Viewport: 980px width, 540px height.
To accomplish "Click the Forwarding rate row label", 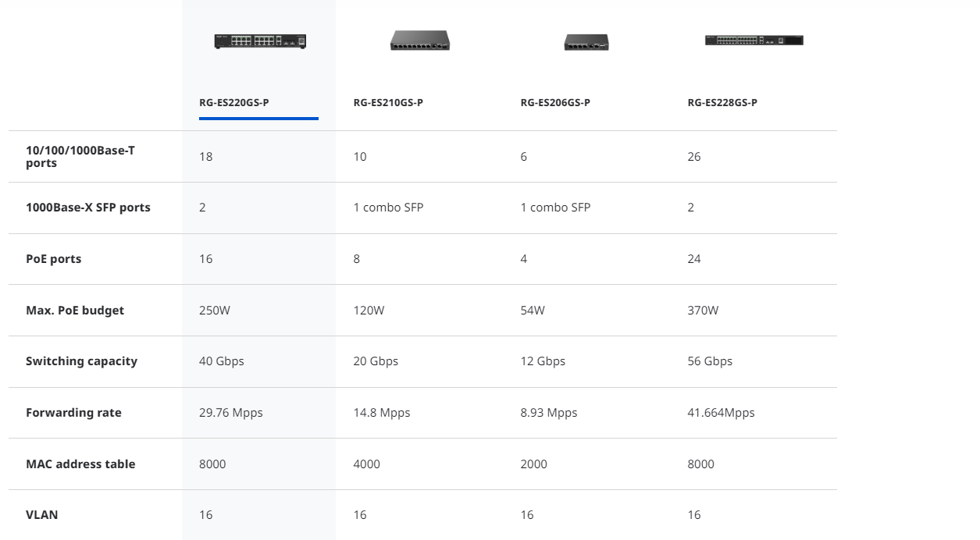I will coord(73,413).
